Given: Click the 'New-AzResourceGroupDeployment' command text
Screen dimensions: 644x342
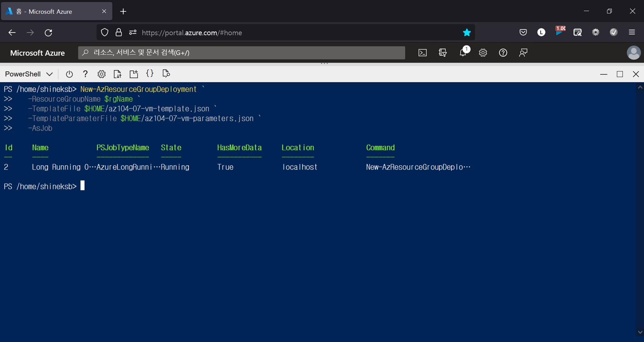Looking at the screenshot, I should tap(138, 89).
